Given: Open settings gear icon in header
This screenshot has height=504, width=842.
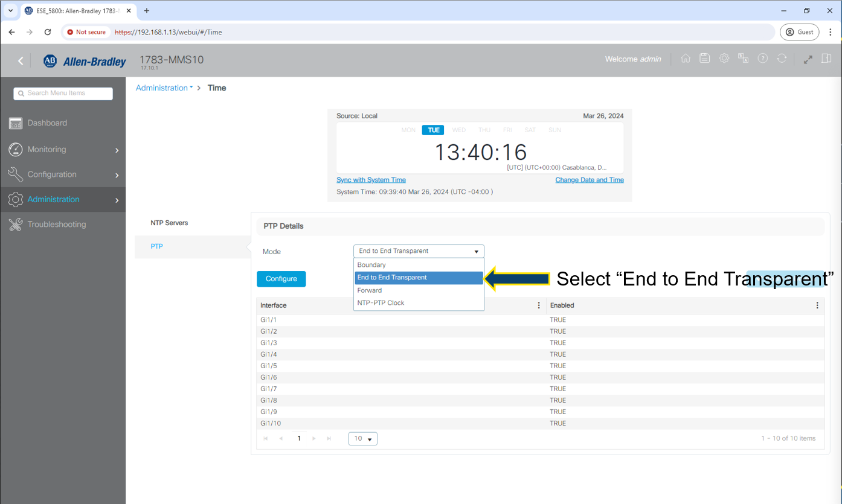Looking at the screenshot, I should click(724, 59).
